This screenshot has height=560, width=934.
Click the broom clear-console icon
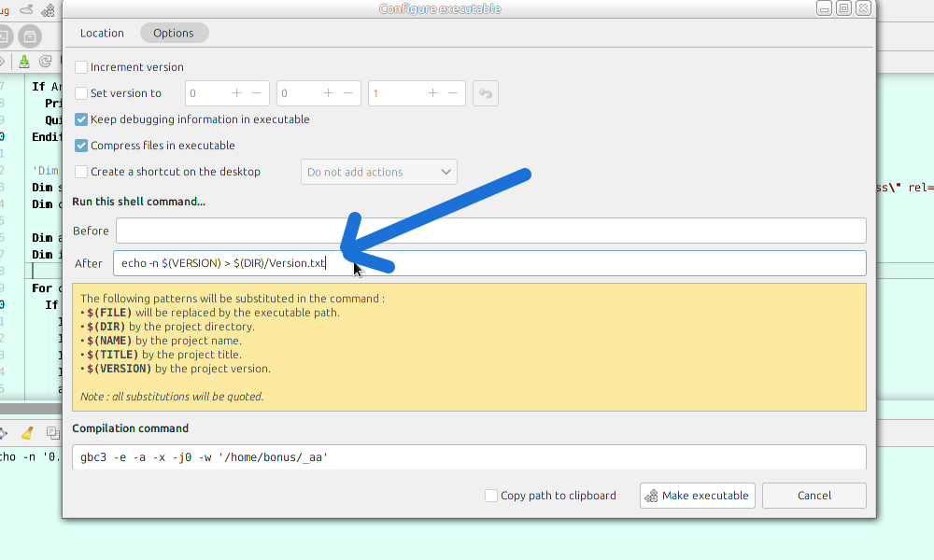tap(27, 433)
